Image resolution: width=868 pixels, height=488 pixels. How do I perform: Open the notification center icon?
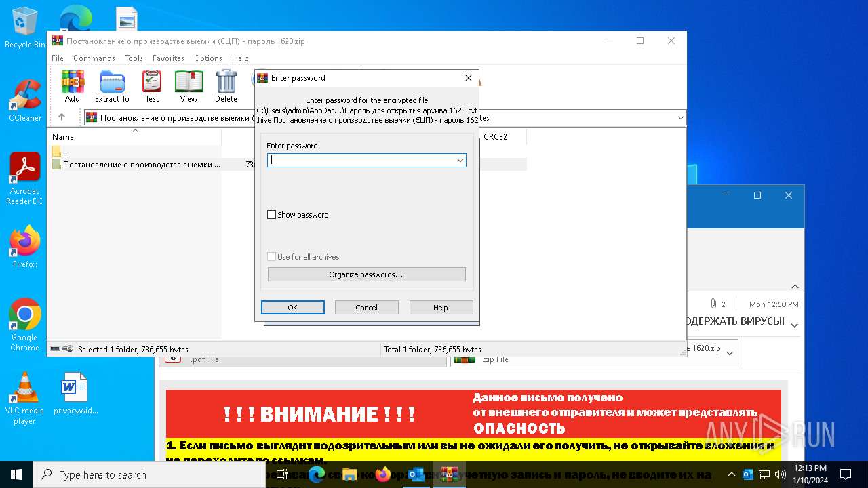[x=846, y=474]
